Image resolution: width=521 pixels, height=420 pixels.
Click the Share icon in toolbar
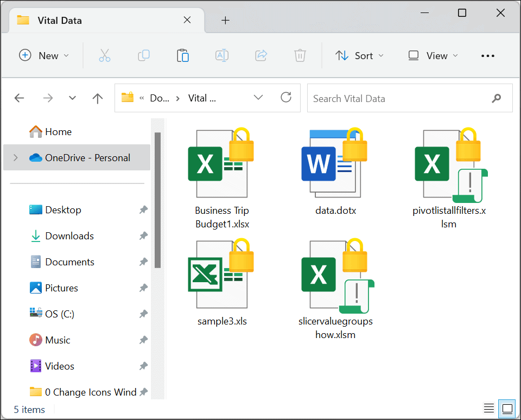[x=261, y=55]
